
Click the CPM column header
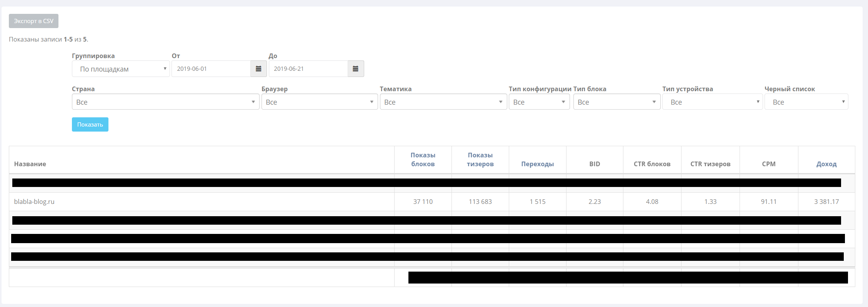pyautogui.click(x=769, y=164)
